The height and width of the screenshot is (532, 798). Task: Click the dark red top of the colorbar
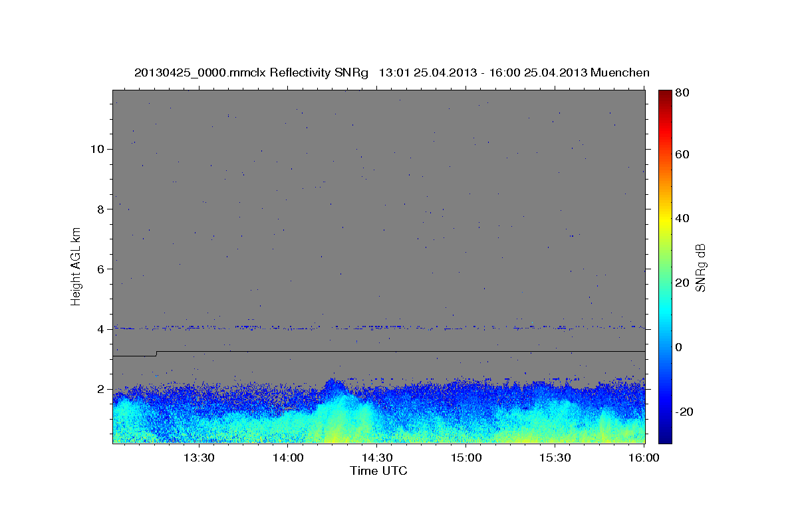pyautogui.click(x=664, y=94)
